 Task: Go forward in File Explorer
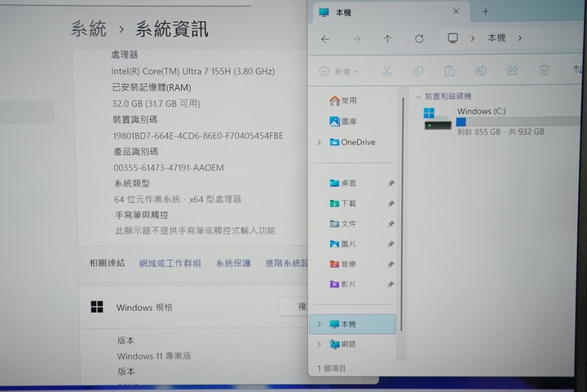[x=356, y=39]
